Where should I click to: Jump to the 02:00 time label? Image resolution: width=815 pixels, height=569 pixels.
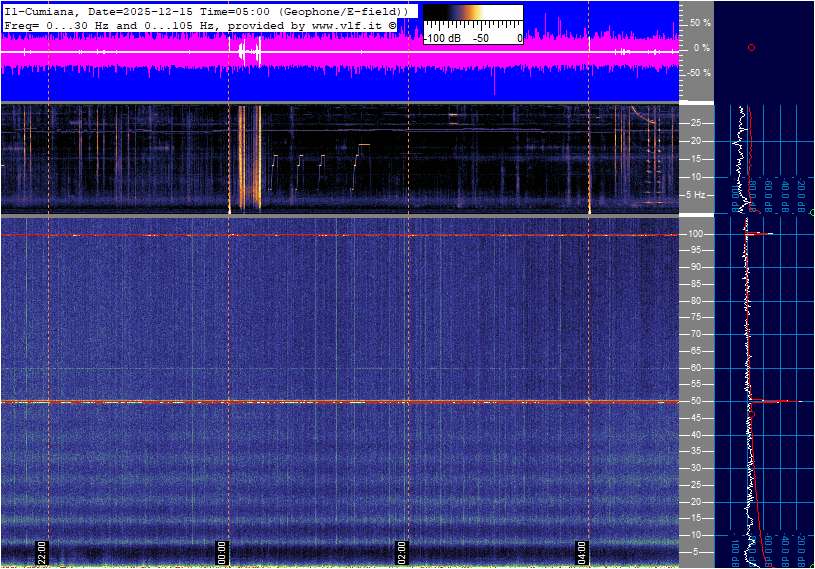[402, 552]
